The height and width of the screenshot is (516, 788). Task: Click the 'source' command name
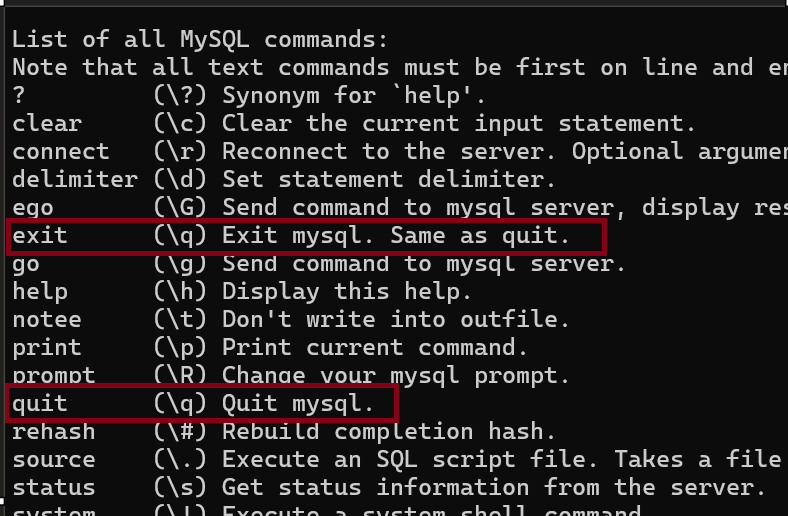(54, 460)
